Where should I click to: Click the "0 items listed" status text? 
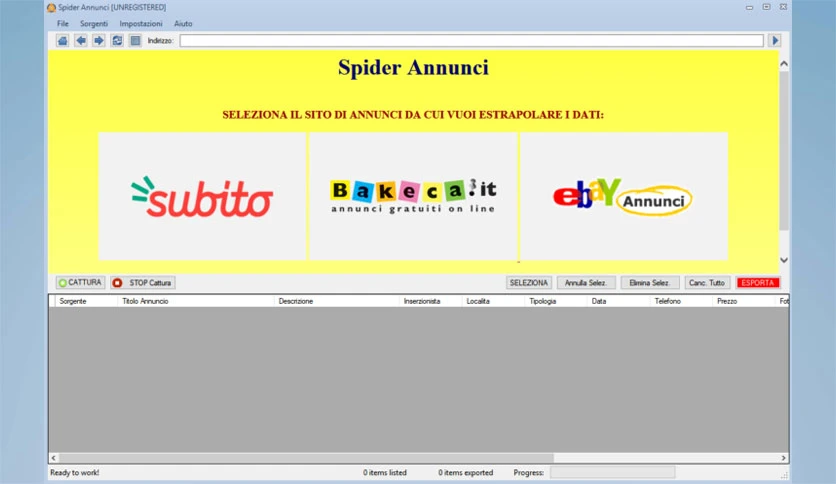[x=385, y=473]
